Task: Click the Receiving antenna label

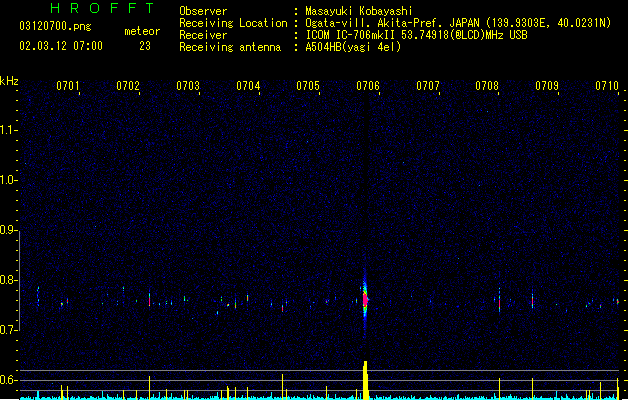Action: coord(230,47)
